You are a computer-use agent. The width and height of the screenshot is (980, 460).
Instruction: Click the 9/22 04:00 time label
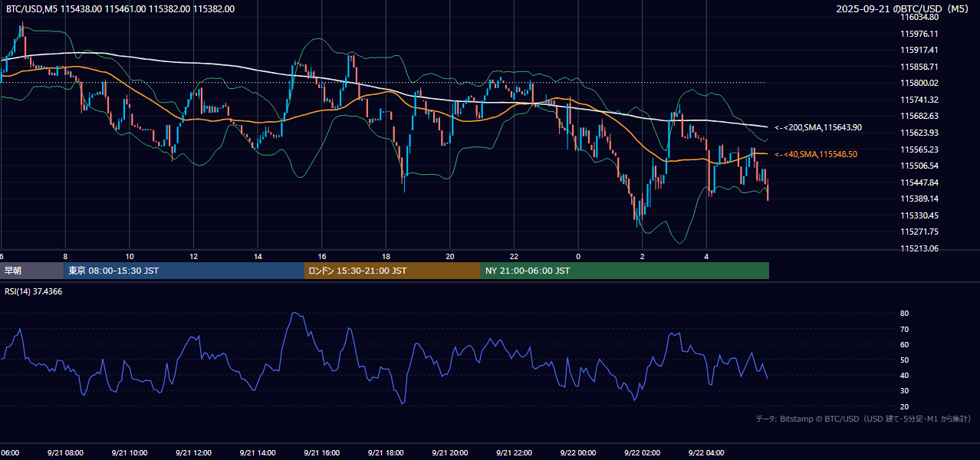click(x=706, y=452)
